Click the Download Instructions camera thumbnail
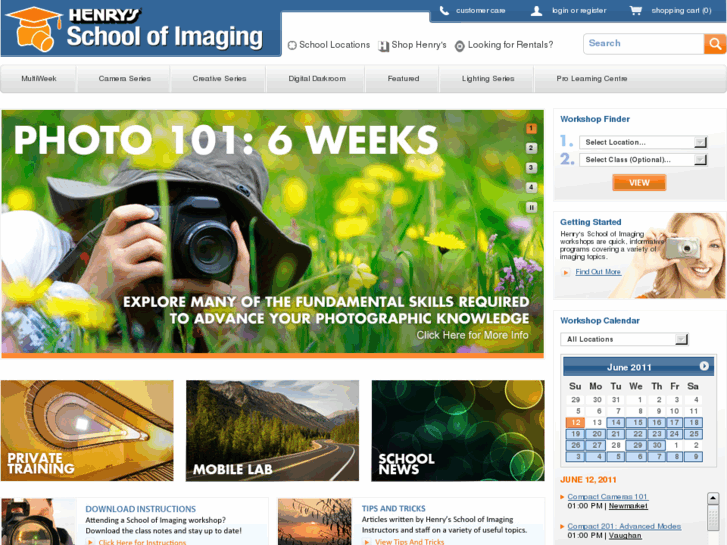 39,522
